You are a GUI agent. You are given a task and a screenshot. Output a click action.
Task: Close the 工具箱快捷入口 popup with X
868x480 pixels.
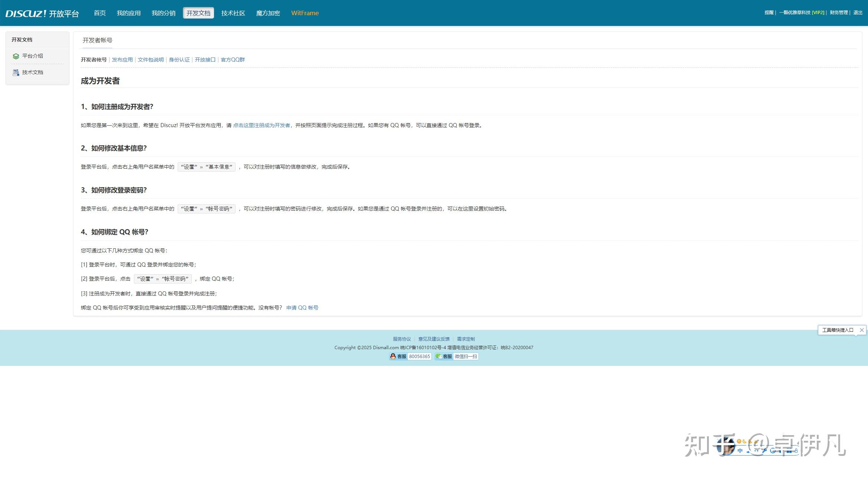click(x=862, y=330)
